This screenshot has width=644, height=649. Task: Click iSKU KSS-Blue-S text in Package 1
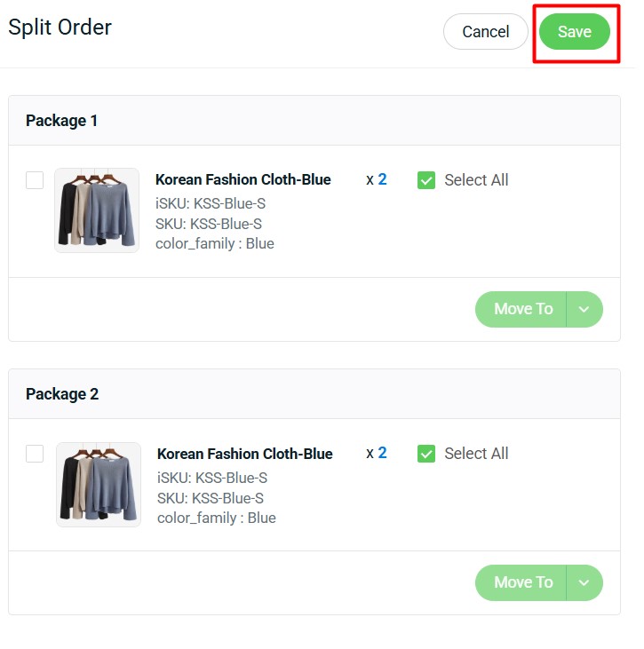[211, 204]
